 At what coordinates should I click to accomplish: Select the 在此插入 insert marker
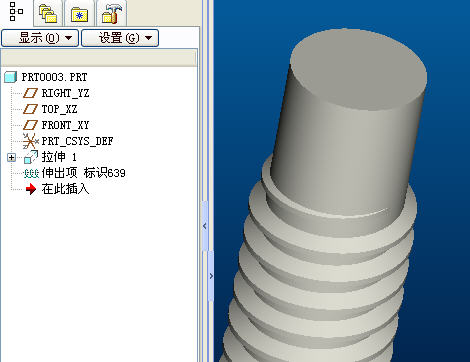[65, 189]
